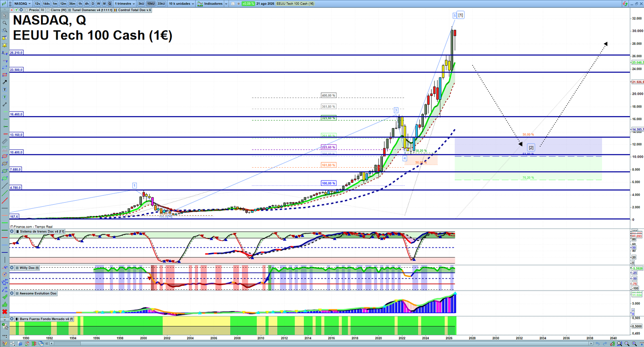Switch to the monthly M timeframe

(x=104, y=4)
